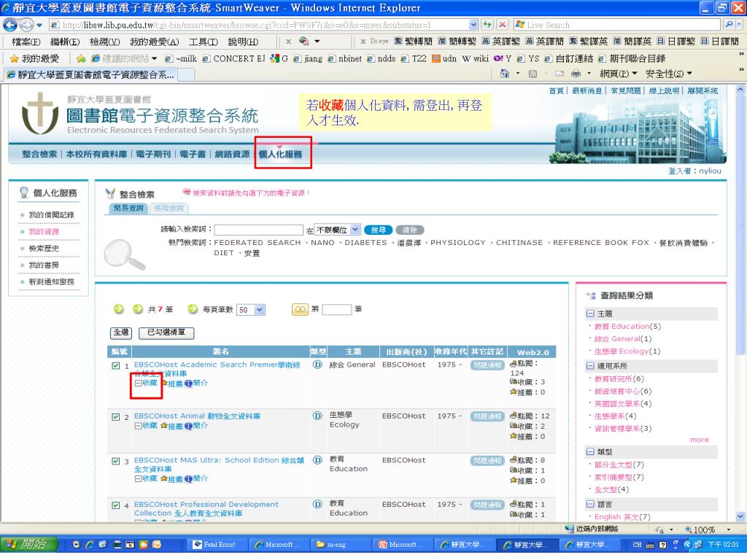Open the 檔案(F) menu

click(26, 42)
